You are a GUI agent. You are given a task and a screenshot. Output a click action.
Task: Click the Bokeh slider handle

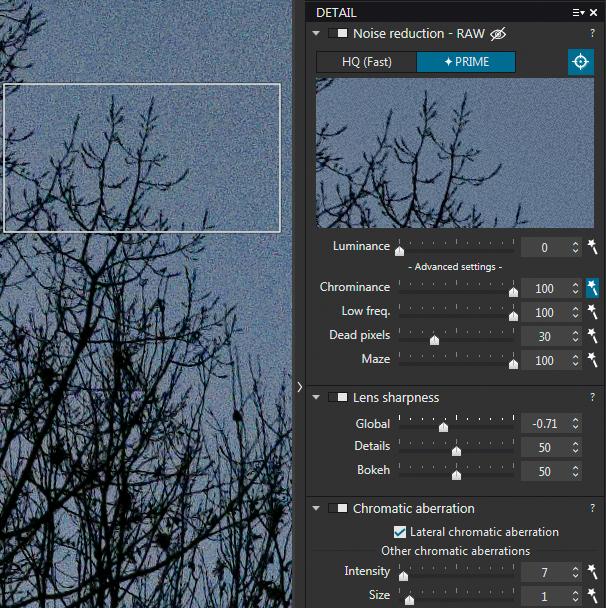pos(456,475)
